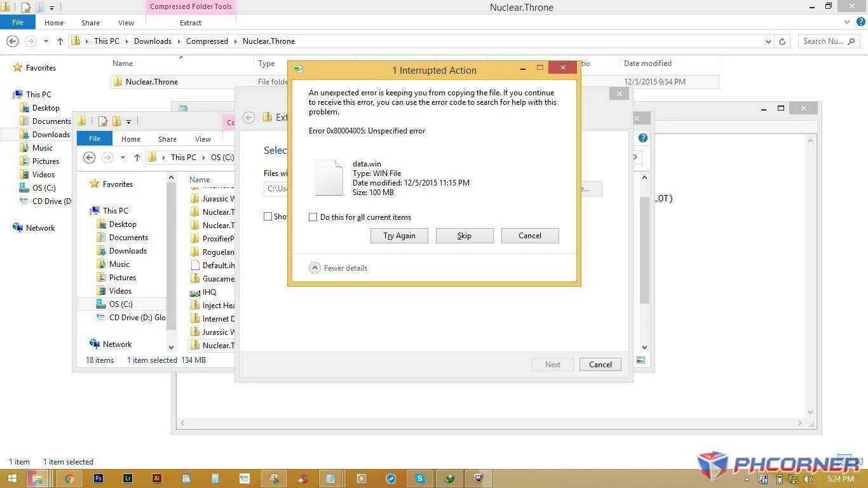Open Quick Access Toolbar dropdown in OS (C:) window

(x=128, y=121)
